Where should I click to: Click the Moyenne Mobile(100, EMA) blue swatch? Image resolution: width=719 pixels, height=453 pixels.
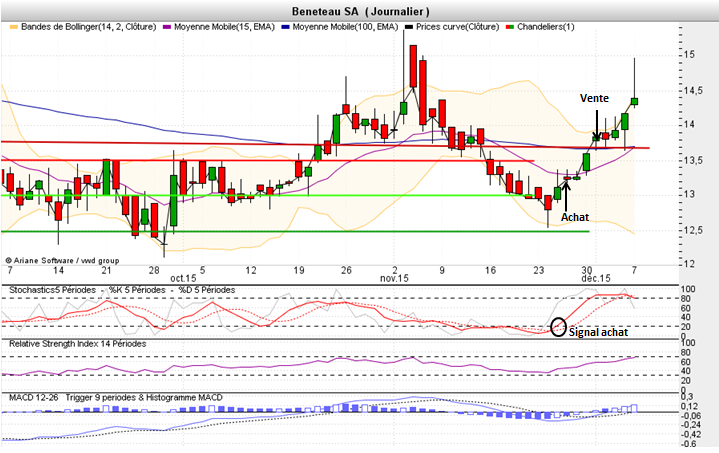click(x=286, y=27)
